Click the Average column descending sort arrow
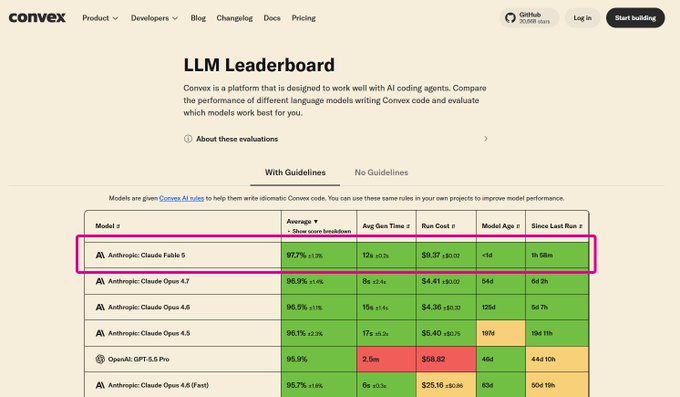The width and height of the screenshot is (680, 397). tap(316, 221)
